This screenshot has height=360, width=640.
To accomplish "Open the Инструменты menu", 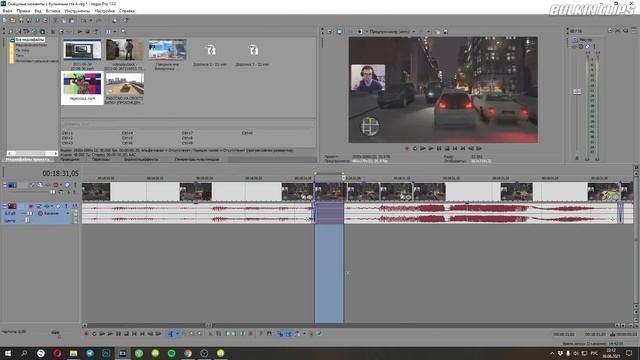I will [77, 11].
